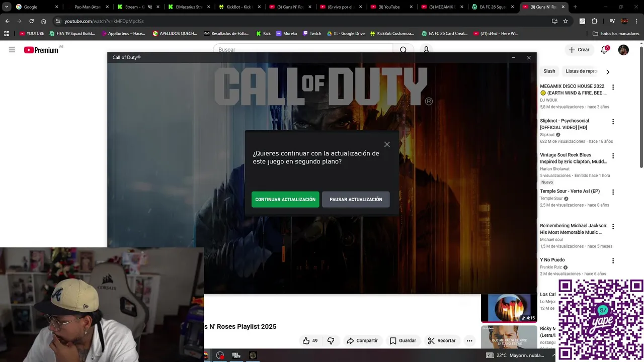Image resolution: width=644 pixels, height=362 pixels.
Task: Open the Google Drive bookmark
Action: (x=346, y=33)
